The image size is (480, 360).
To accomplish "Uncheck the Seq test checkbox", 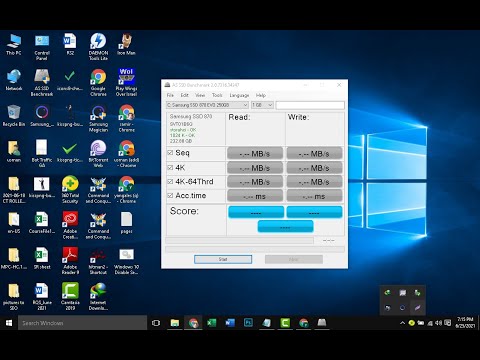I will pyautogui.click(x=170, y=153).
